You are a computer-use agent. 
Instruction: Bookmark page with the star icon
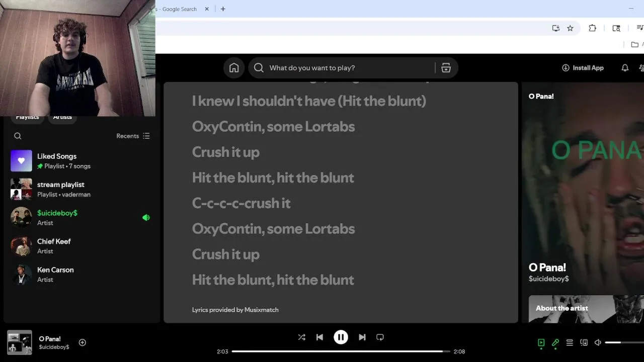[x=570, y=28]
